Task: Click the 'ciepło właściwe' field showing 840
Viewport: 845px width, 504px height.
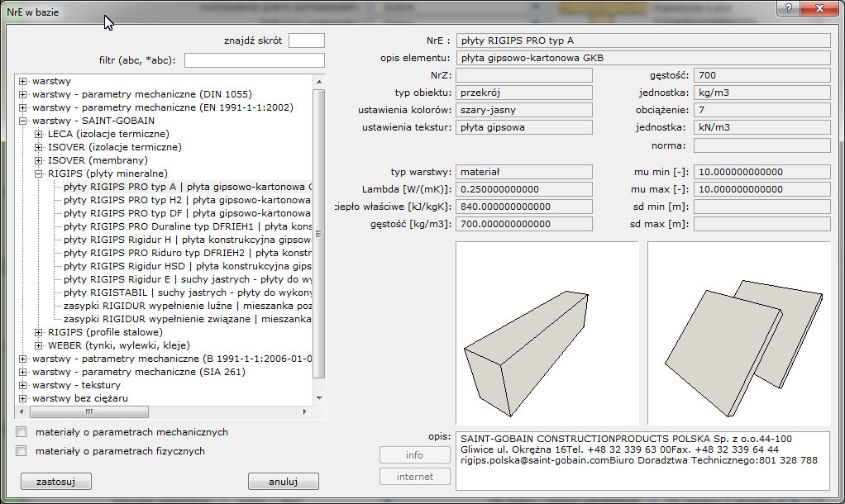Action: (x=524, y=207)
